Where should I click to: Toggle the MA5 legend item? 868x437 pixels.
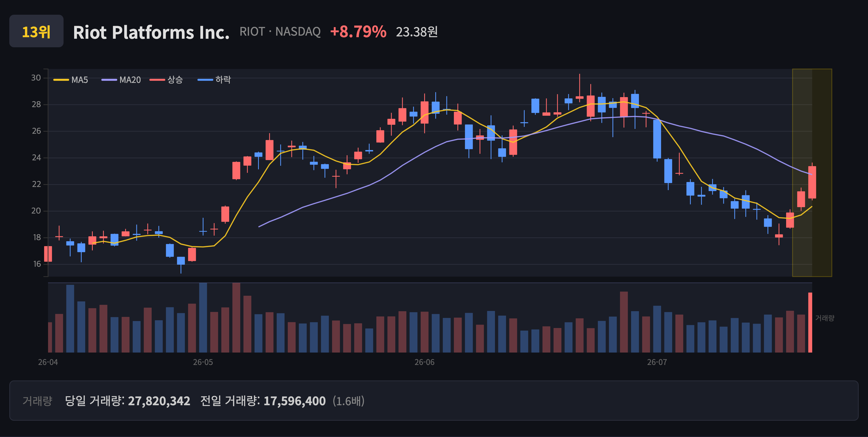(x=71, y=80)
